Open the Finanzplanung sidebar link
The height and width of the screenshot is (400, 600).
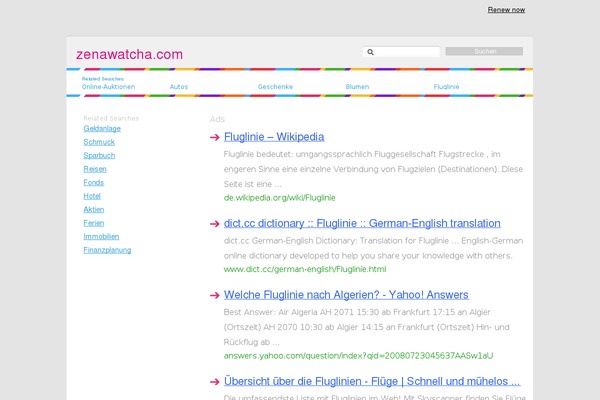coord(107,250)
